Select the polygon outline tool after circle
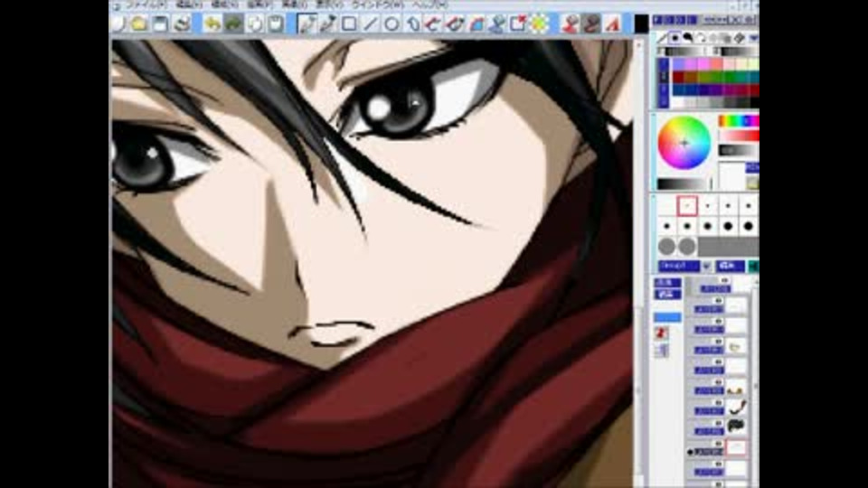Viewport: 868px width, 488px height. coord(413,23)
